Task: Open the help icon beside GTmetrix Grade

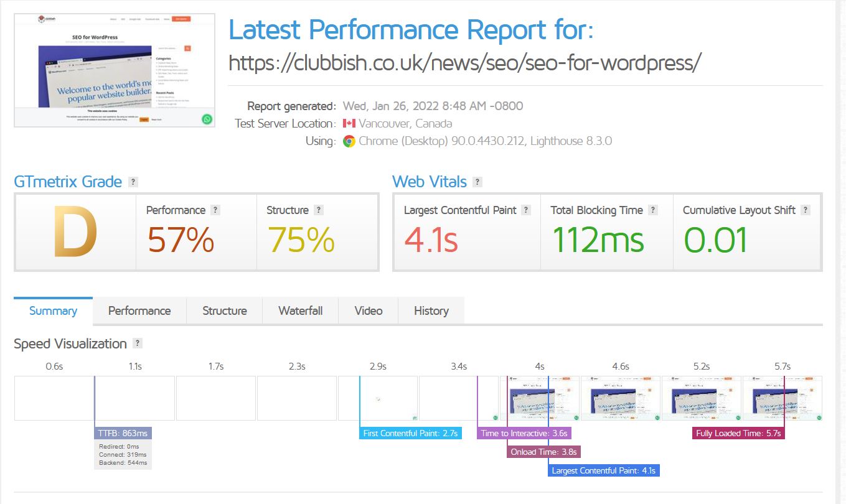Action: (x=133, y=182)
